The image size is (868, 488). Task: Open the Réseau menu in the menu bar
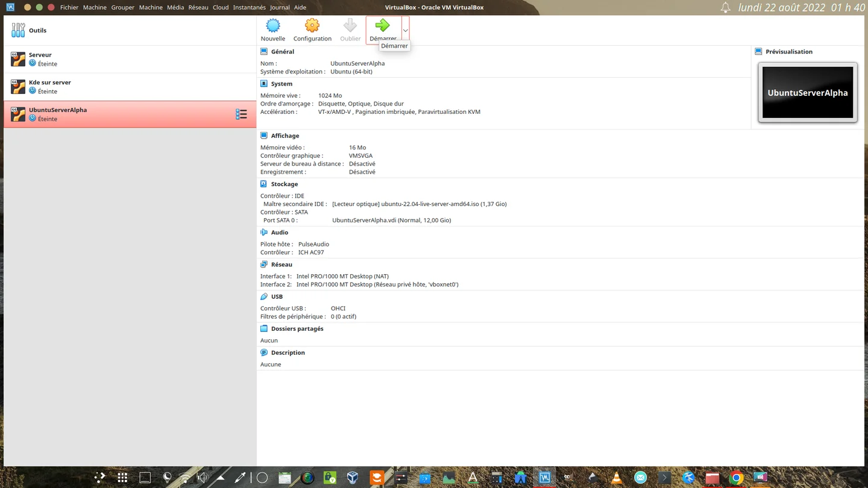198,7
